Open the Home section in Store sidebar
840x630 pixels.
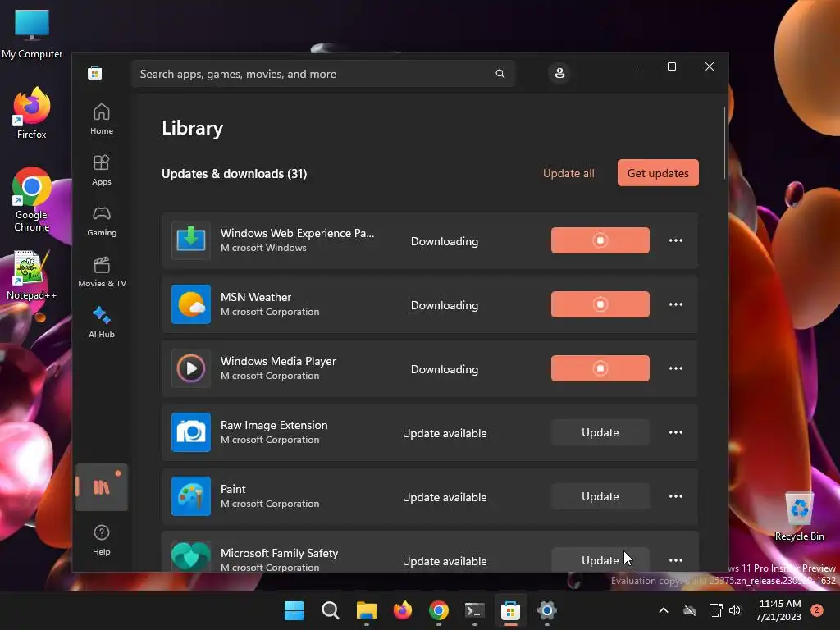(101, 119)
